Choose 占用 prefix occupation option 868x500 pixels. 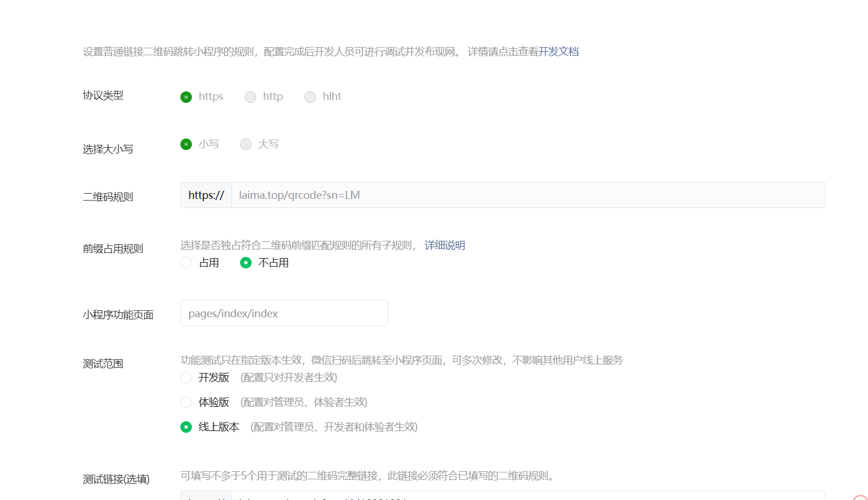pyautogui.click(x=186, y=263)
